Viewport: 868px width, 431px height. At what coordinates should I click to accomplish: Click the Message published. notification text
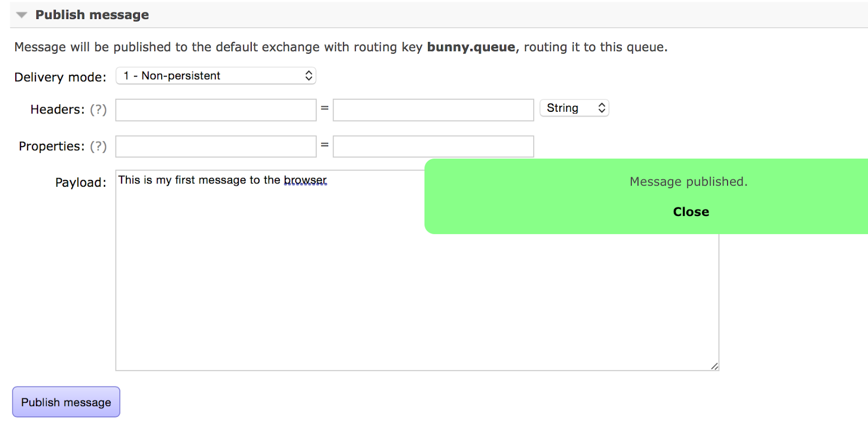688,182
